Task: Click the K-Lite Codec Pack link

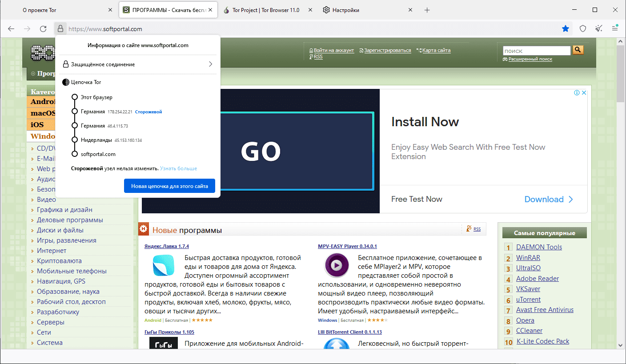Action: (x=542, y=341)
